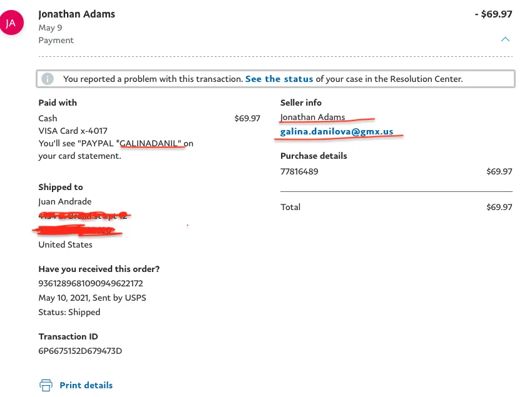Click the purchase item number 77816489
This screenshot has height=397, width=532.
pyautogui.click(x=299, y=171)
